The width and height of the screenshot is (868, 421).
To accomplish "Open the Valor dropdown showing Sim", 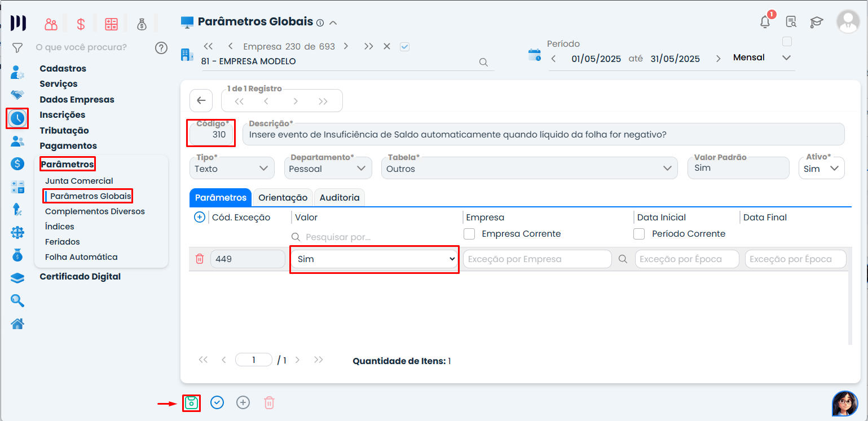I will click(374, 259).
